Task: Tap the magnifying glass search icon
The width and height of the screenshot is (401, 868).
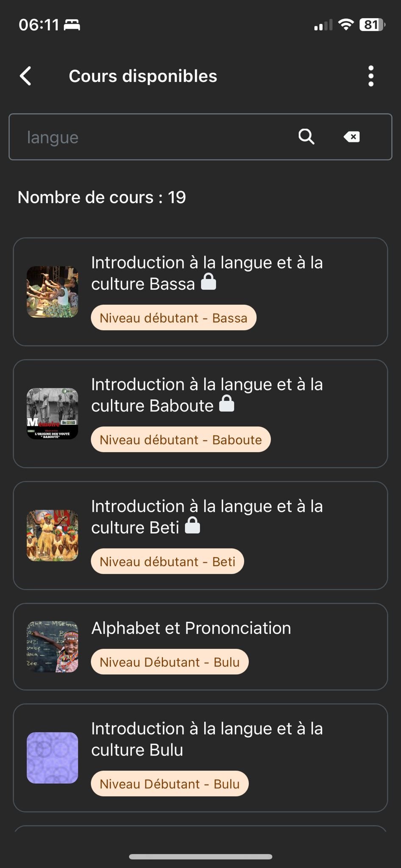Action: (306, 137)
